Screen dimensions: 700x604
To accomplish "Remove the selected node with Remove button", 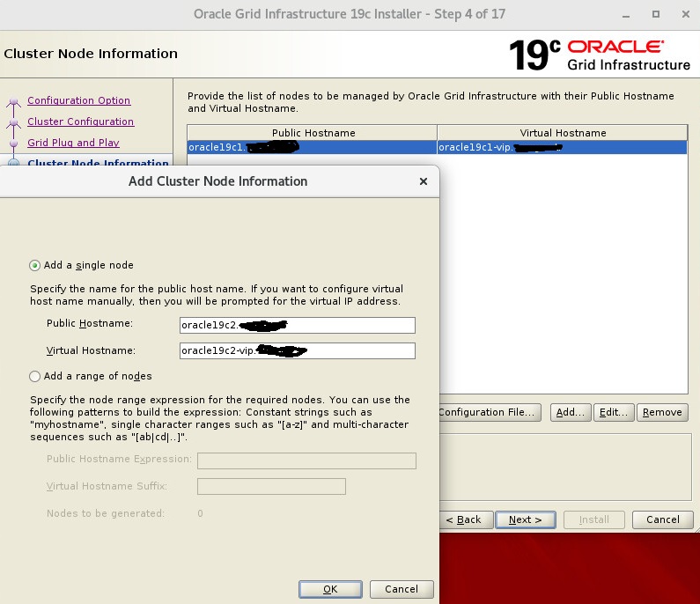I will 662,412.
